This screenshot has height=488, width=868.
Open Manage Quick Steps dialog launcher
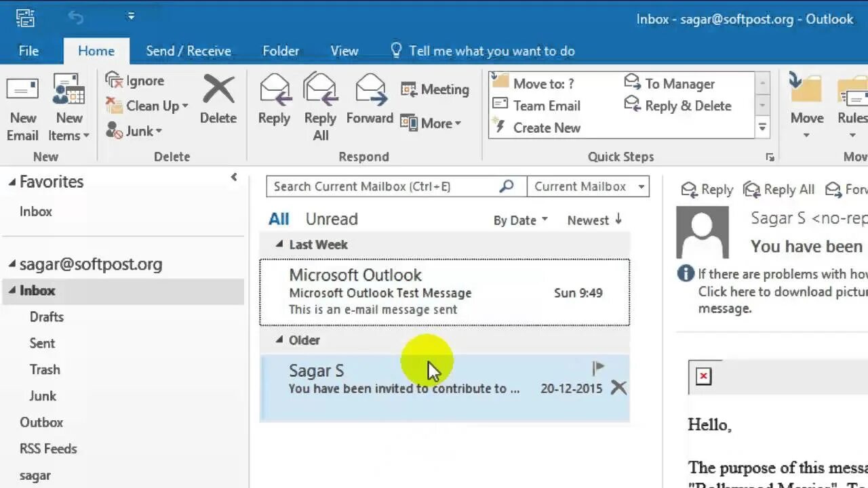pos(770,157)
